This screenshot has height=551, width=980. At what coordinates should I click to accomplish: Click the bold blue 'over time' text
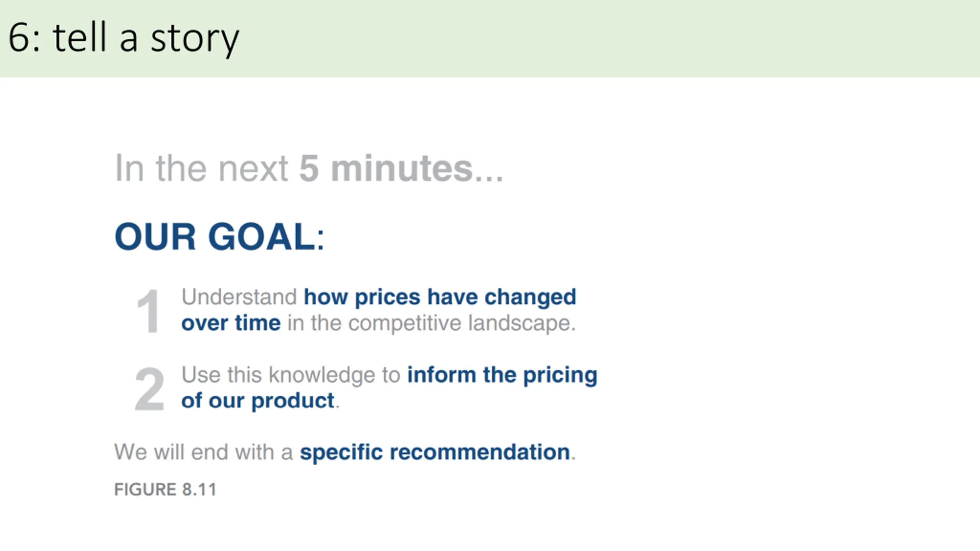(231, 323)
